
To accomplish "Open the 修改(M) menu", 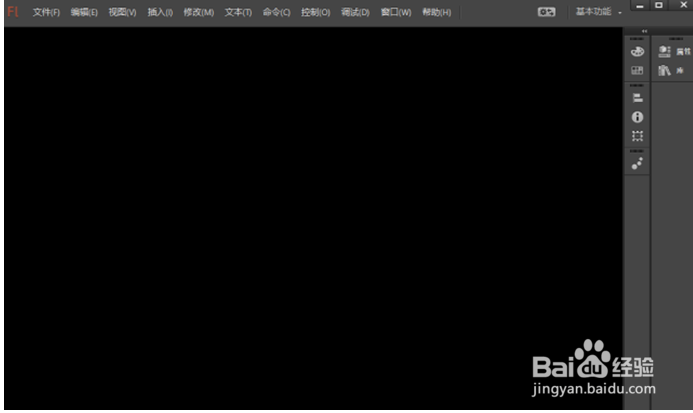I will [199, 12].
